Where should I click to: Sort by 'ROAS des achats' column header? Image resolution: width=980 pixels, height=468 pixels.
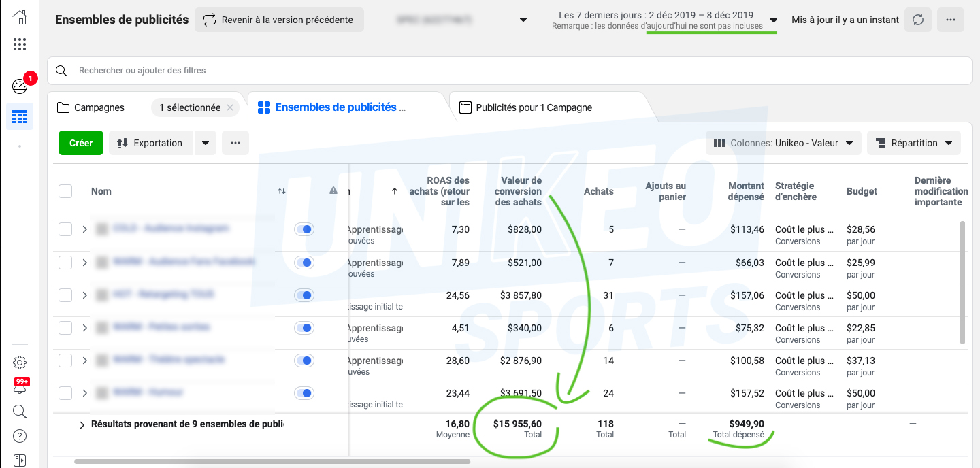(x=439, y=191)
